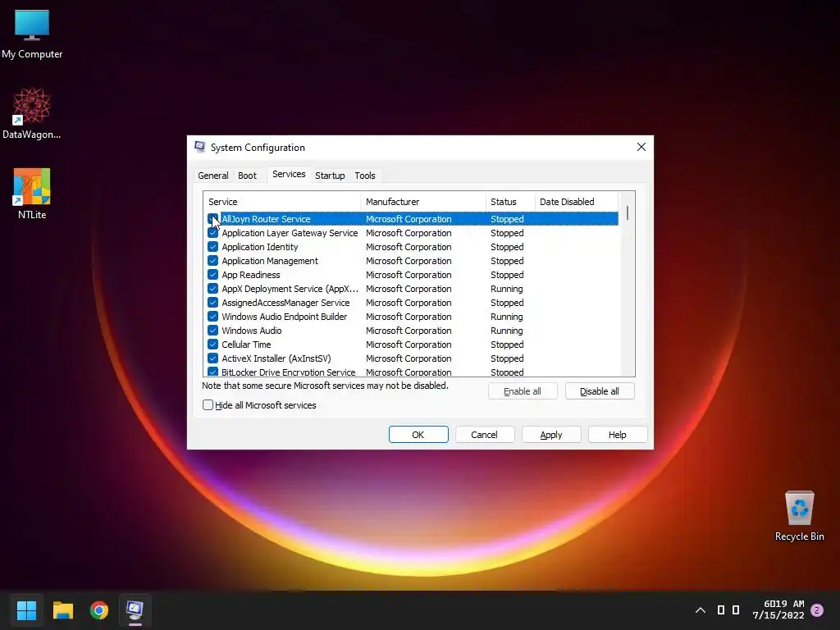Uncheck the App Readiness checkbox
The height and width of the screenshot is (630, 840).
212,275
